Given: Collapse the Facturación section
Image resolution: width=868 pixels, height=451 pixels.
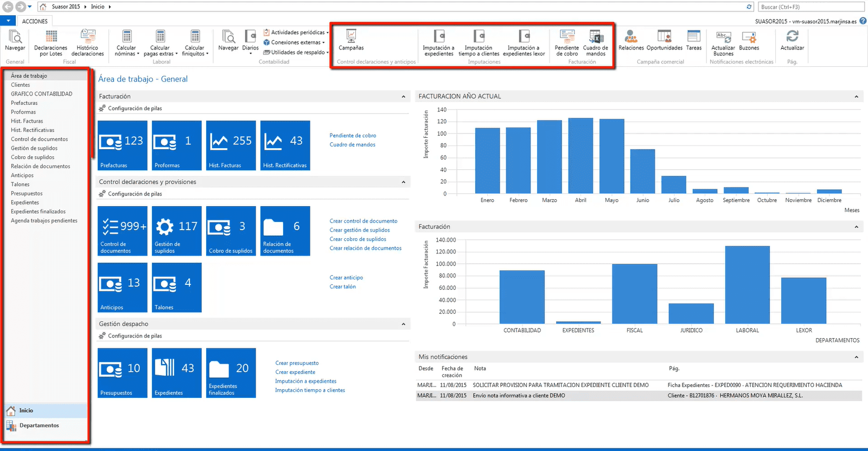Looking at the screenshot, I should tap(403, 97).
